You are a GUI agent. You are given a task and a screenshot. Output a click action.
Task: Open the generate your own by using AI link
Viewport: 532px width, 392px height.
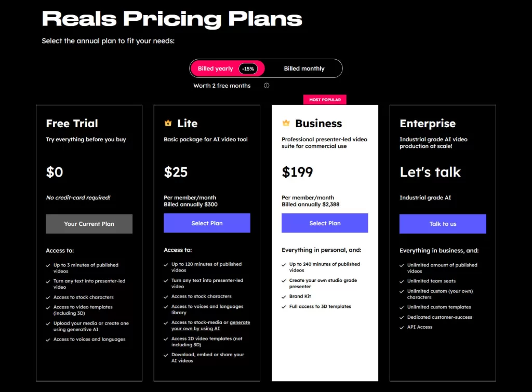click(x=211, y=326)
